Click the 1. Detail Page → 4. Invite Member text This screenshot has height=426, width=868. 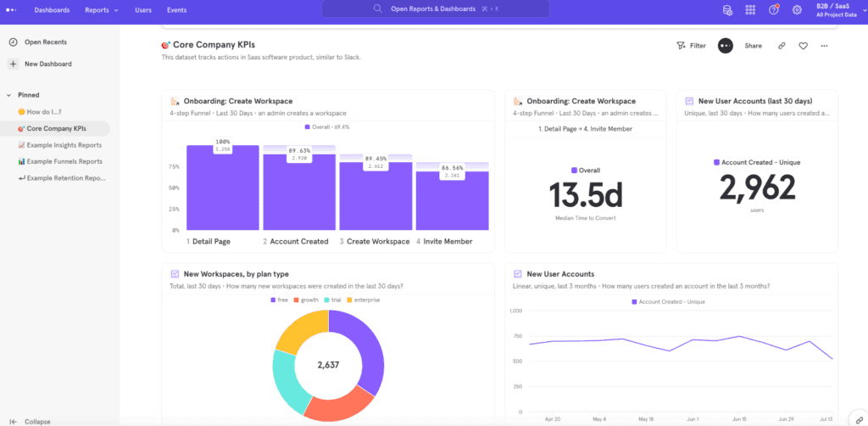(x=585, y=129)
